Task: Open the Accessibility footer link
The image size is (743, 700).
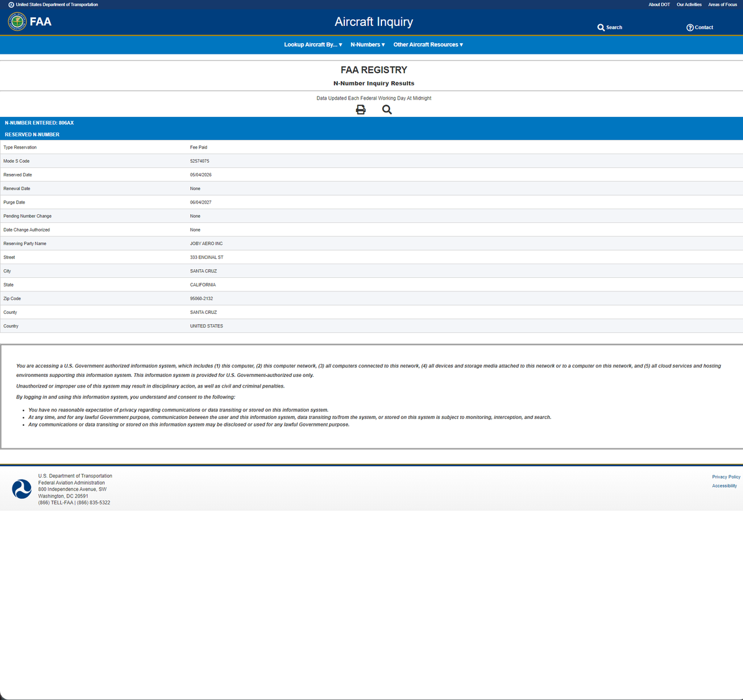Action: pos(724,486)
